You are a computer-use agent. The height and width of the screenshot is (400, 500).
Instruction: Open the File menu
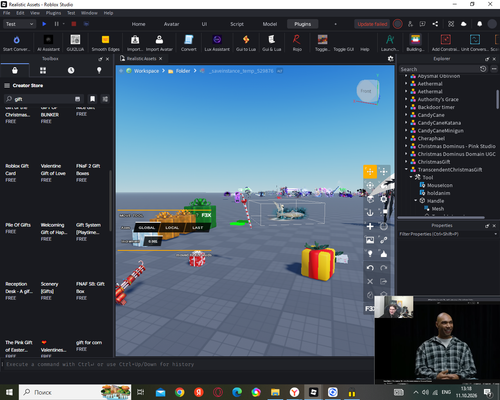7,13
